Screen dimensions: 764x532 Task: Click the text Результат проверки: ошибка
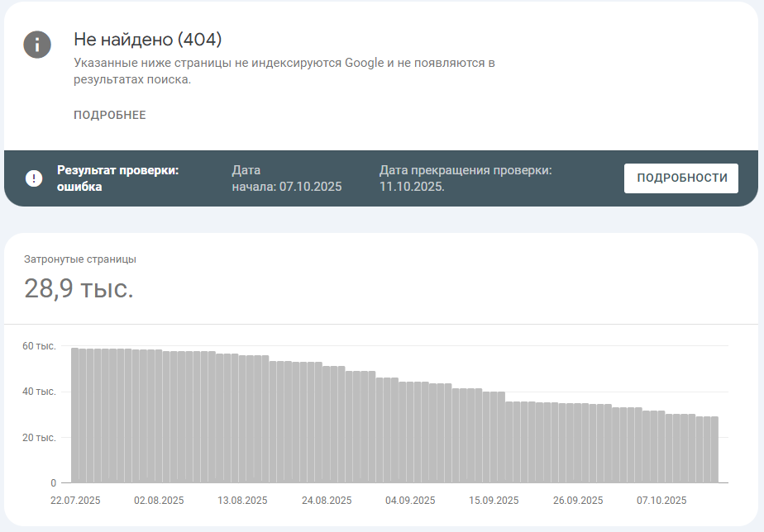(x=118, y=178)
